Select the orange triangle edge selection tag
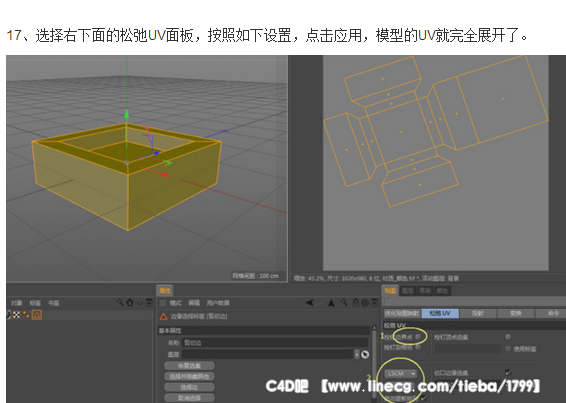This screenshot has width=566, height=403. (x=37, y=315)
